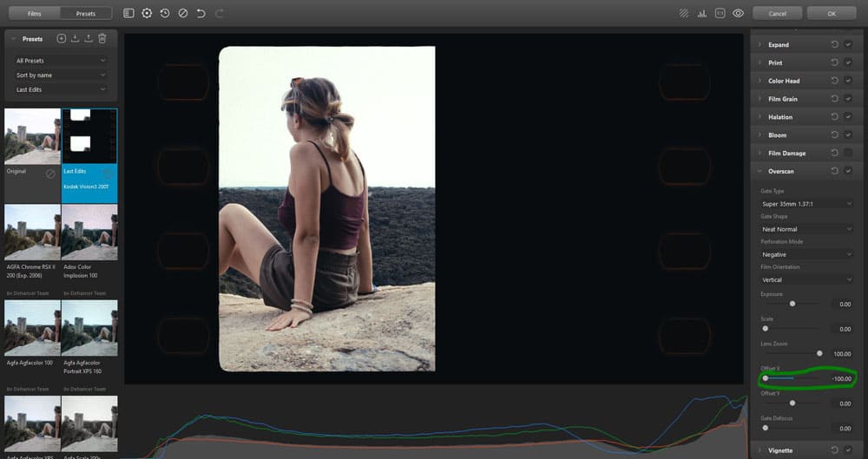
Task: Reset the Vignette section
Action: 835,450
